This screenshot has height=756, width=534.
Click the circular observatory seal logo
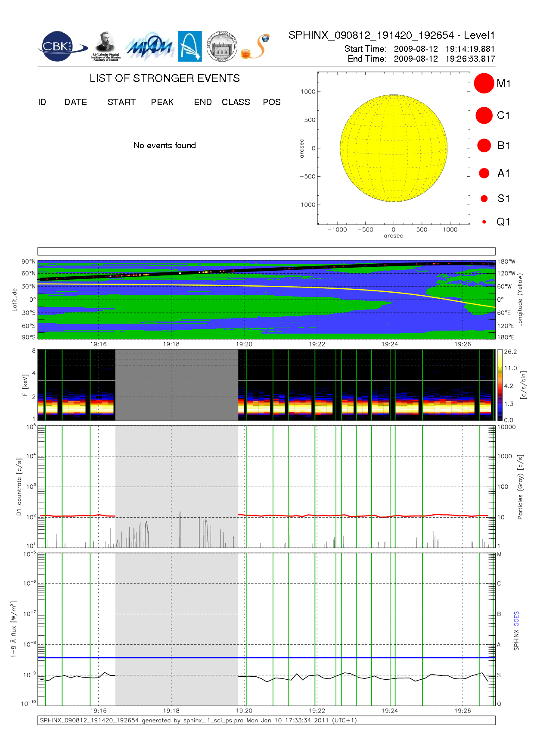pyautogui.click(x=222, y=46)
